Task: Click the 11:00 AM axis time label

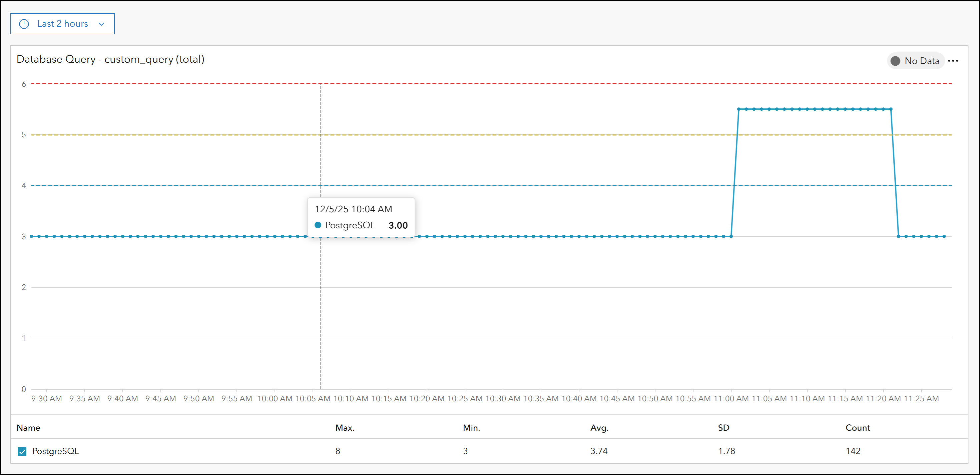Action: click(x=731, y=399)
